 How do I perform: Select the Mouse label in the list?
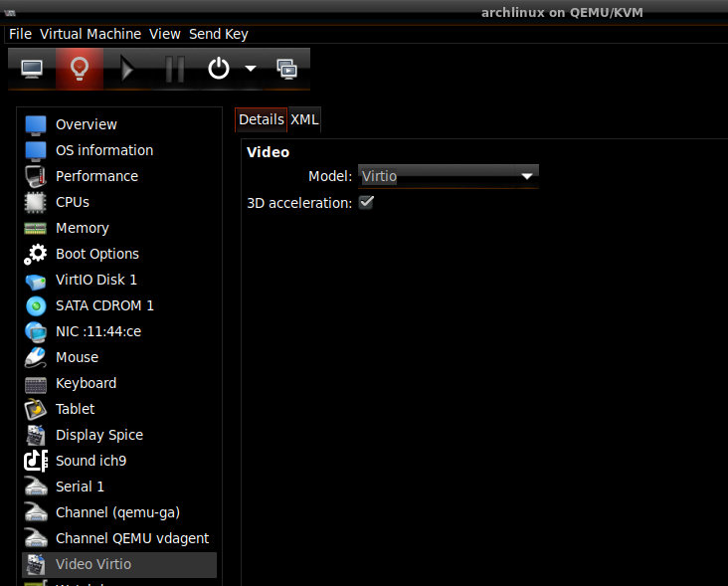tap(77, 357)
